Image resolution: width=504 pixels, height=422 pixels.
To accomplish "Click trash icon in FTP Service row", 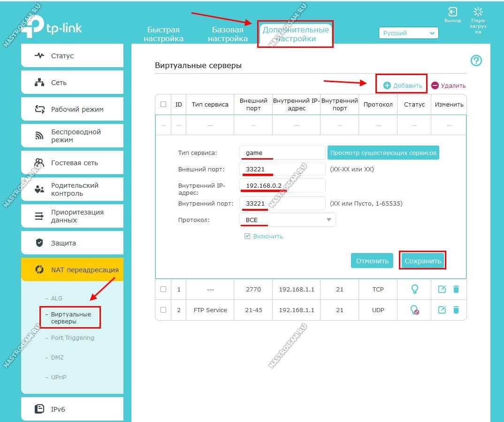I will [456, 310].
